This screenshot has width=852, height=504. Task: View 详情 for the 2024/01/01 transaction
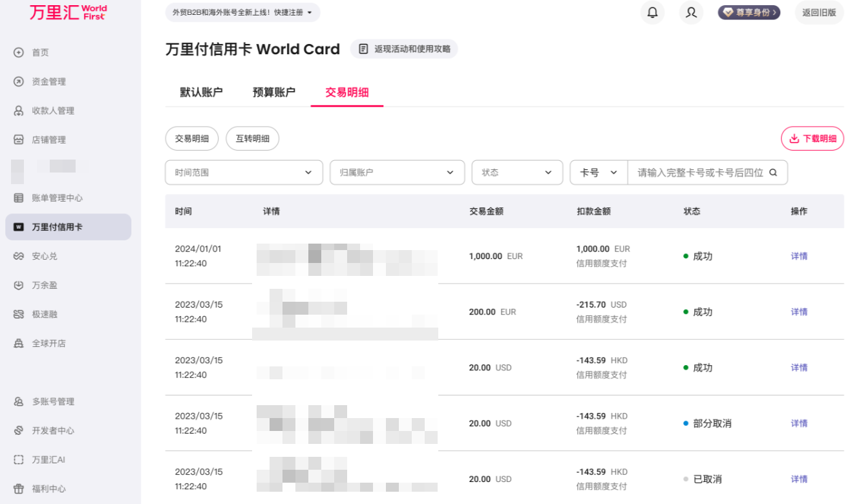(x=798, y=256)
